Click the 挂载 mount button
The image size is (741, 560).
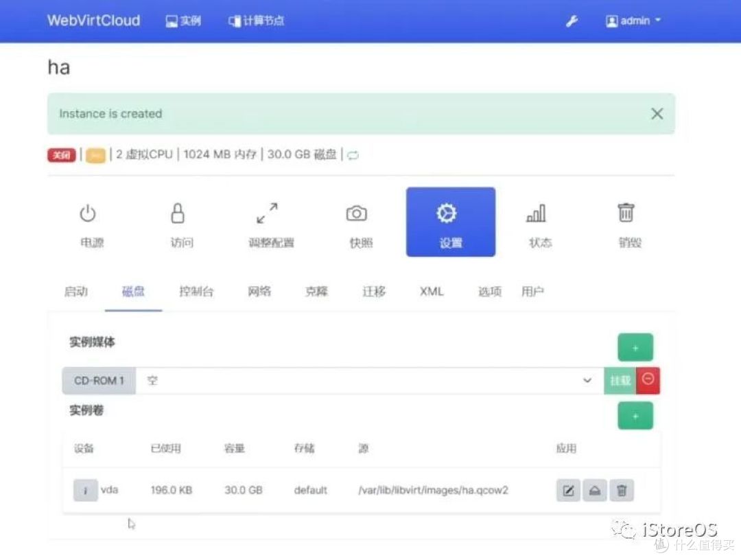pyautogui.click(x=620, y=380)
